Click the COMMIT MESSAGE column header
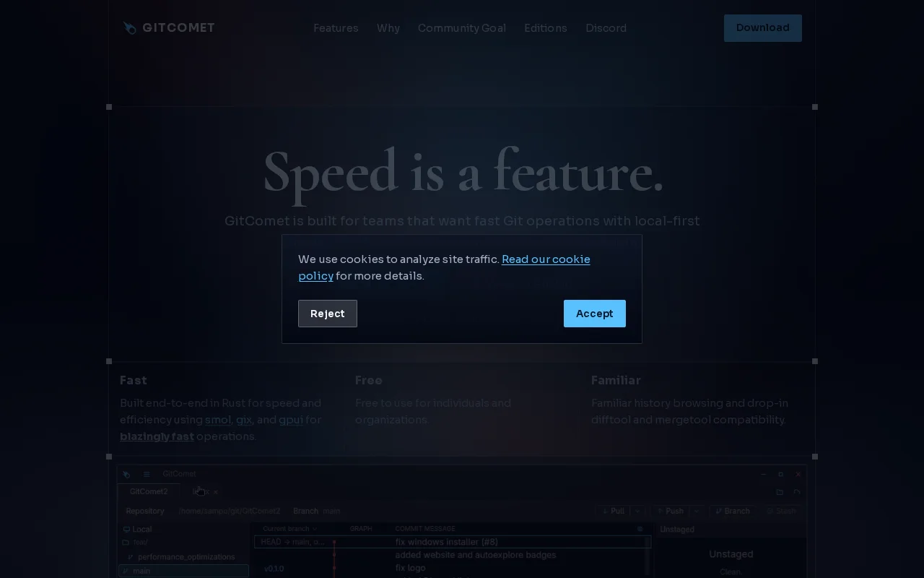Viewport: 924px width, 578px height. (x=425, y=529)
